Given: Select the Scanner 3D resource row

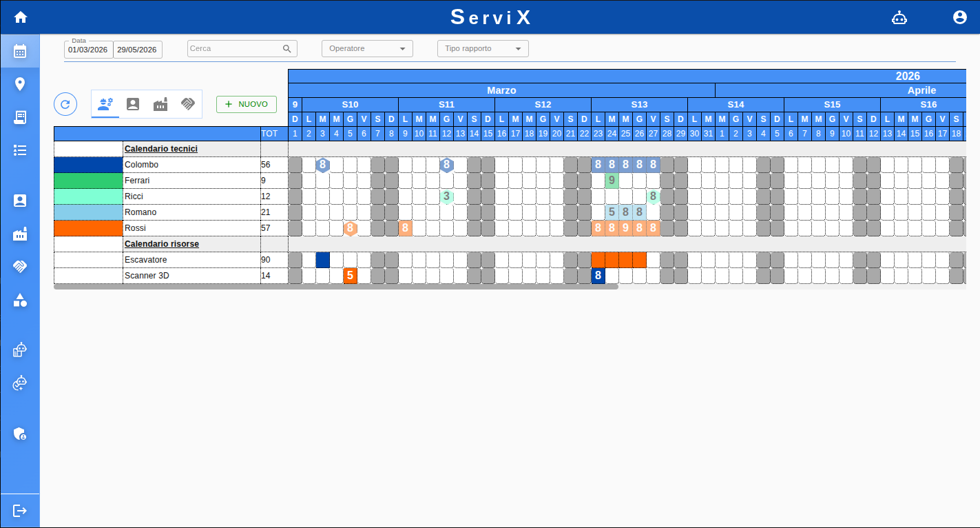Looking at the screenshot, I should tap(147, 276).
